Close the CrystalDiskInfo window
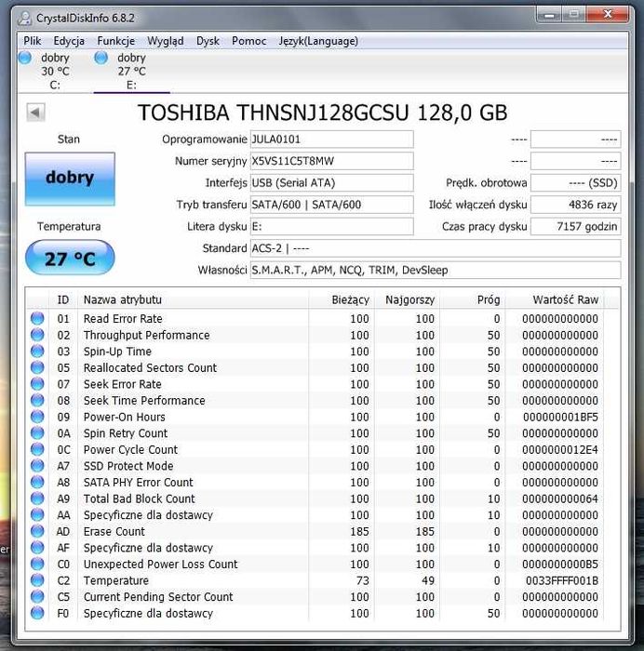The image size is (644, 651). click(x=608, y=15)
